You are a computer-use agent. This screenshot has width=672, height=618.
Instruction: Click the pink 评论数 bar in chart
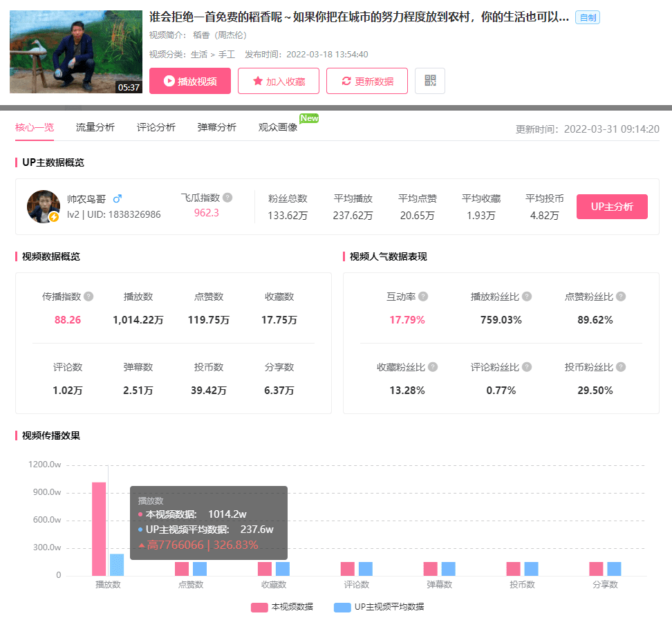[348, 569]
